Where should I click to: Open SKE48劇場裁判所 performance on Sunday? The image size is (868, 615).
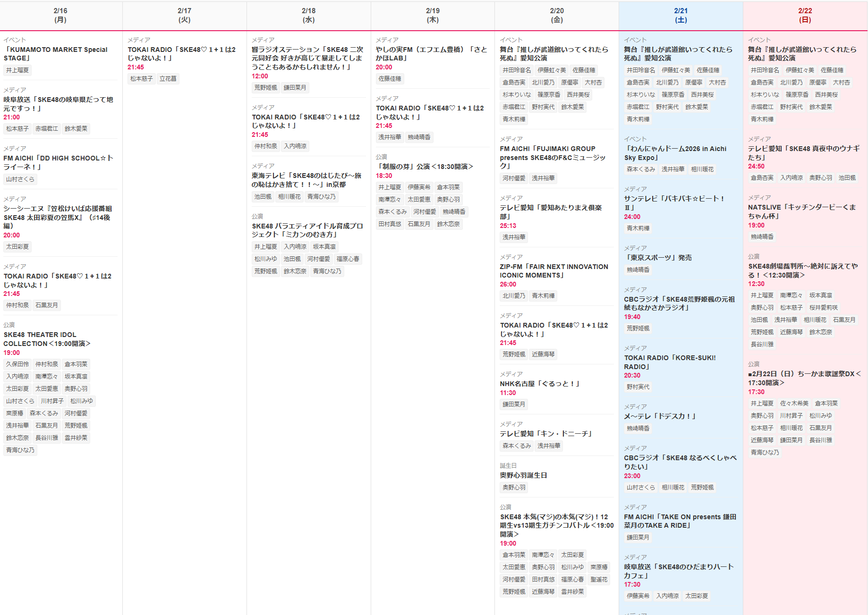click(803, 270)
